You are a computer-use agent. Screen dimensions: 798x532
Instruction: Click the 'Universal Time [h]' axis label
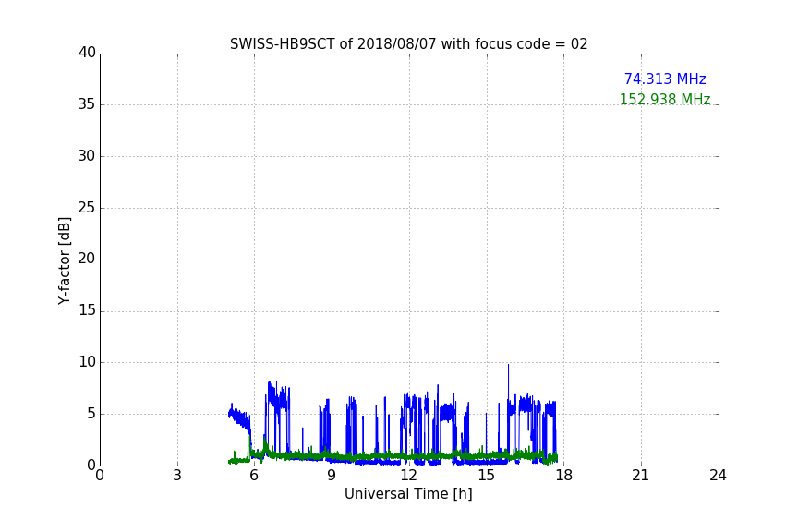coord(408,494)
